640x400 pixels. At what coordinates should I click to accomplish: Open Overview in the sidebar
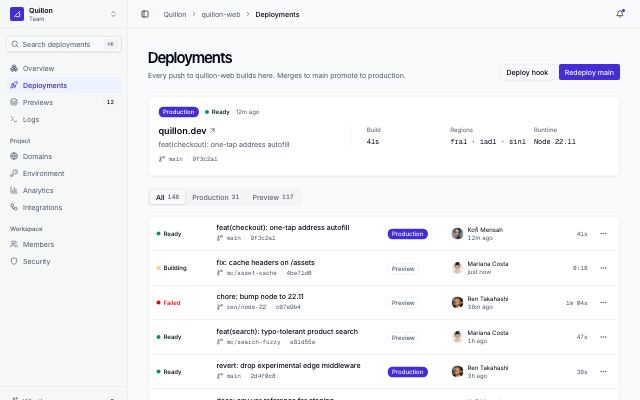coord(64,68)
